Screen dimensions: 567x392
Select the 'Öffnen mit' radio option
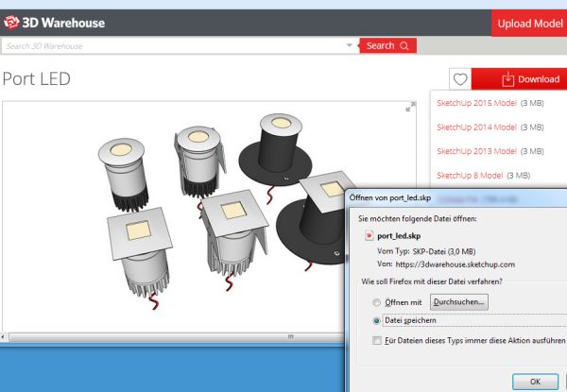pos(378,301)
